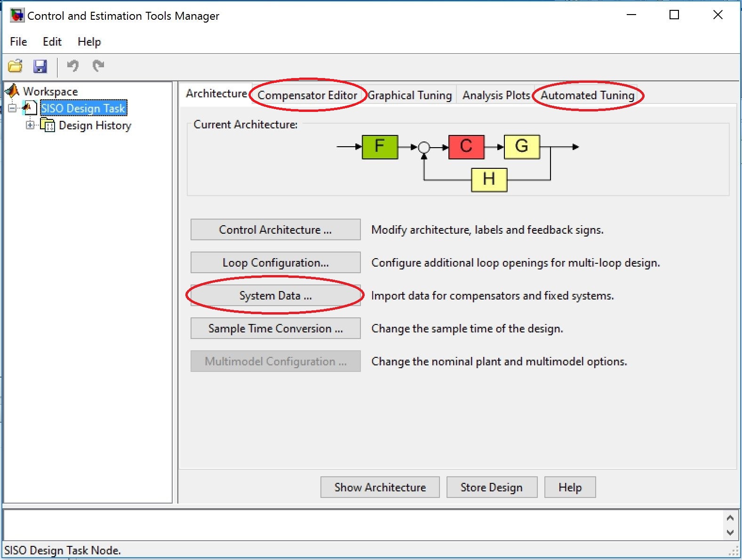Click the Store Design button
The height and width of the screenshot is (560, 742).
[492, 487]
